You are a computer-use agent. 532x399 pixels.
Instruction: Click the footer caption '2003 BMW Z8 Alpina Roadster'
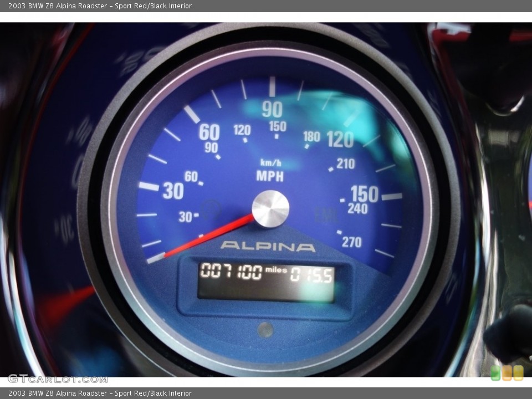coord(58,393)
